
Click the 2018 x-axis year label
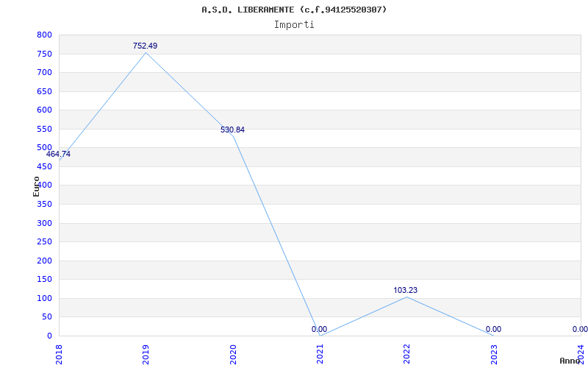coord(59,355)
